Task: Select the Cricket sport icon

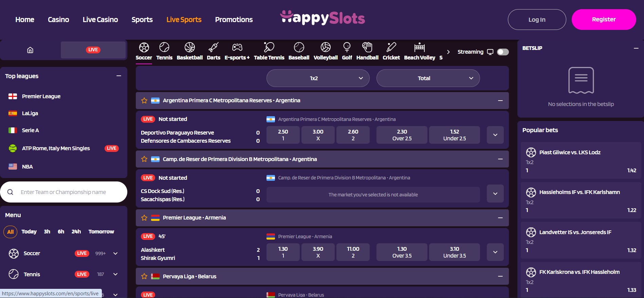Action: [x=391, y=47]
